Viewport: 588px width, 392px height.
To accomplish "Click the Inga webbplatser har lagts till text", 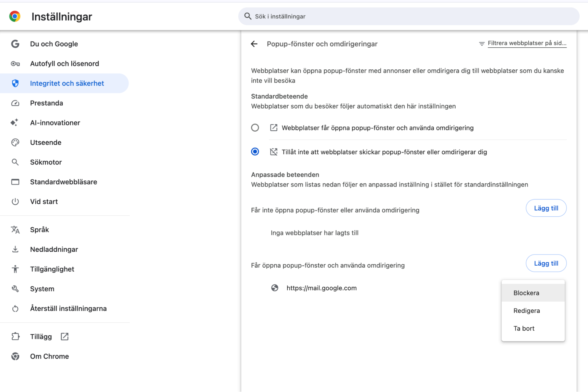I will [x=314, y=233].
